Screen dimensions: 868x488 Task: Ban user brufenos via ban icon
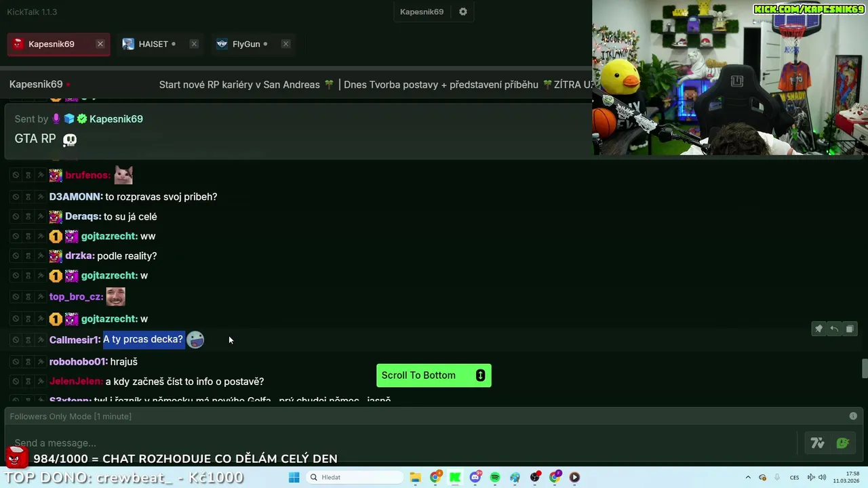[16, 176]
